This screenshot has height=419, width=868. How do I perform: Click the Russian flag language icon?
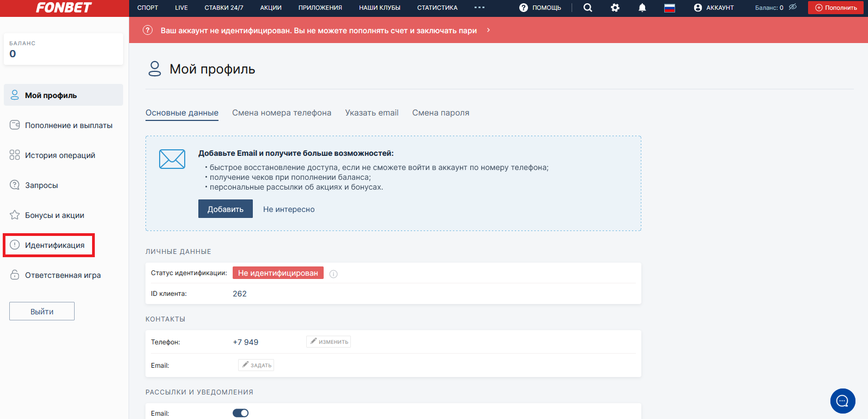click(670, 8)
